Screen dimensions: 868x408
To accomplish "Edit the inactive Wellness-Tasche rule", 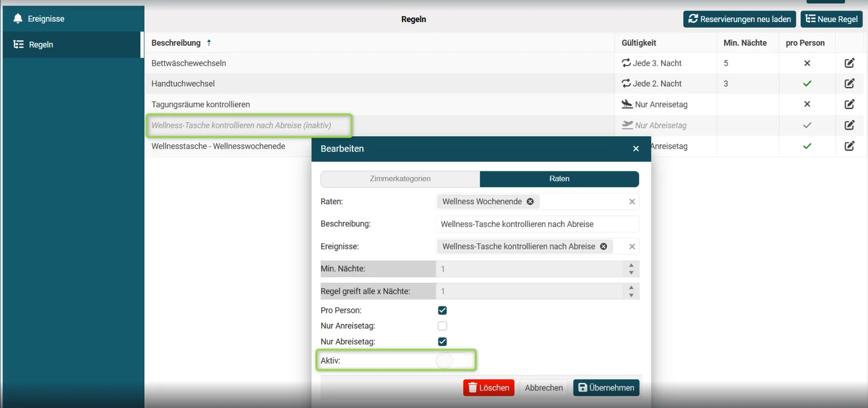I will click(x=850, y=125).
